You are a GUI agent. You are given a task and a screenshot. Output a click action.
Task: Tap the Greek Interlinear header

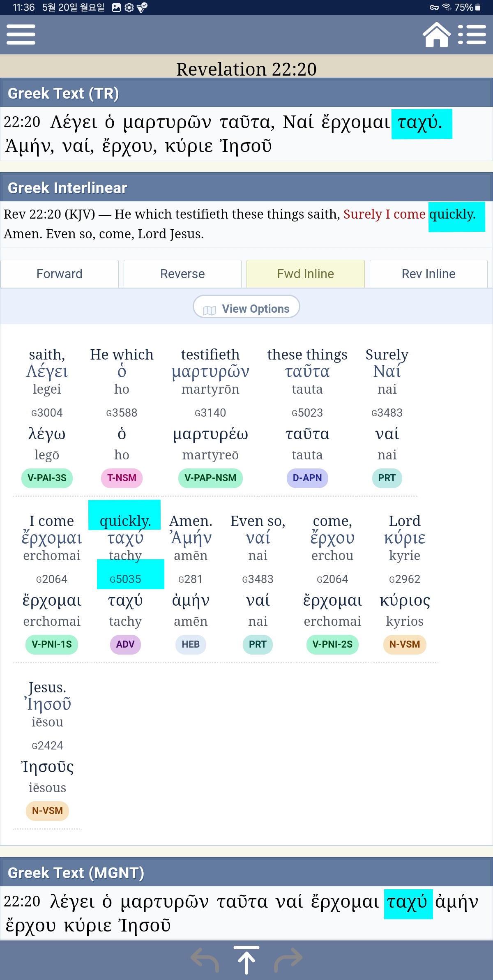coord(246,187)
